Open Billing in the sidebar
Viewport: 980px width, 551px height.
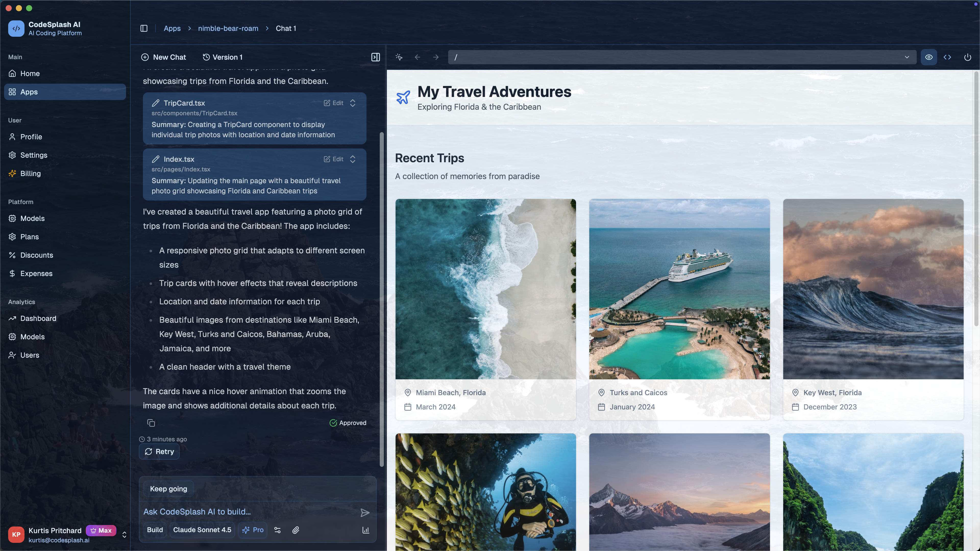[30, 173]
